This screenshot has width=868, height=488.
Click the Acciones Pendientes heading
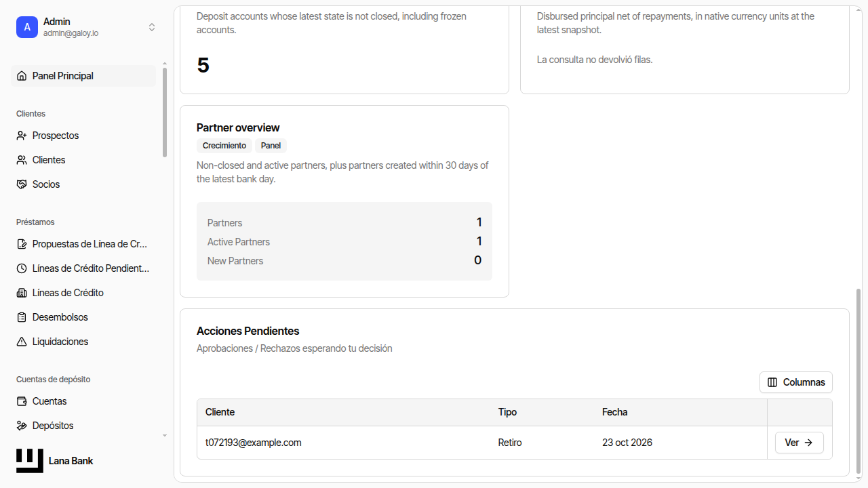(248, 331)
